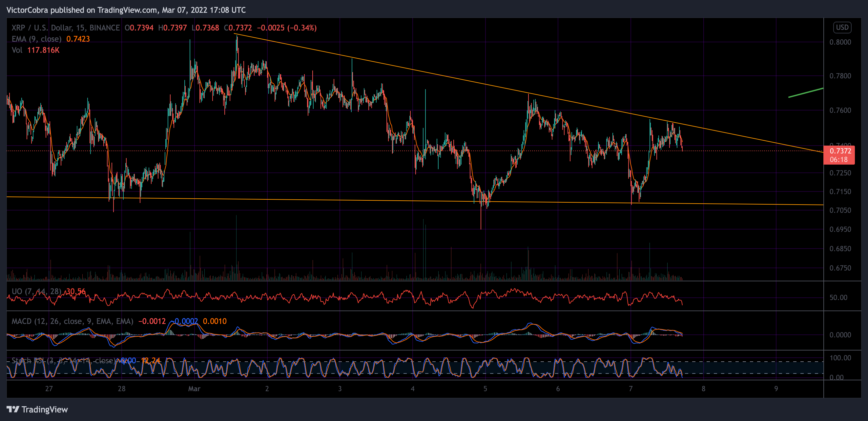Click date label 3 on time axis
The width and height of the screenshot is (868, 421).
tap(340, 389)
